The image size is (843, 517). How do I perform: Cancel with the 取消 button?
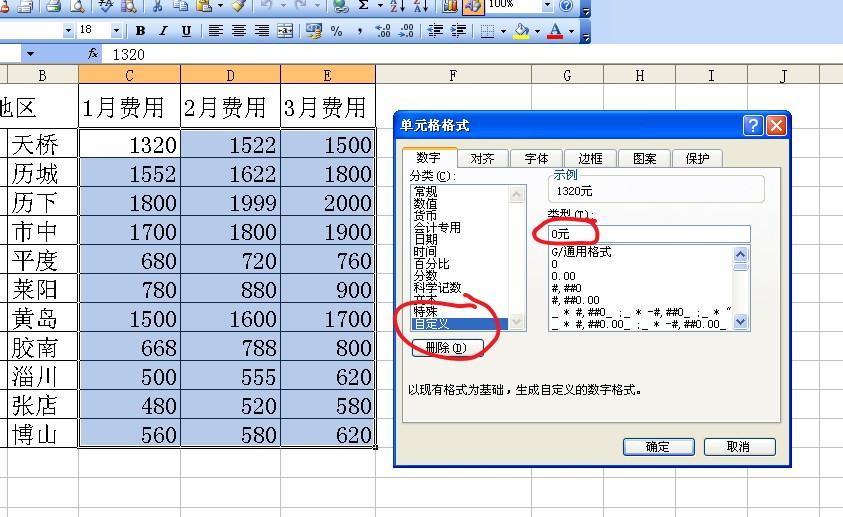pyautogui.click(x=739, y=447)
